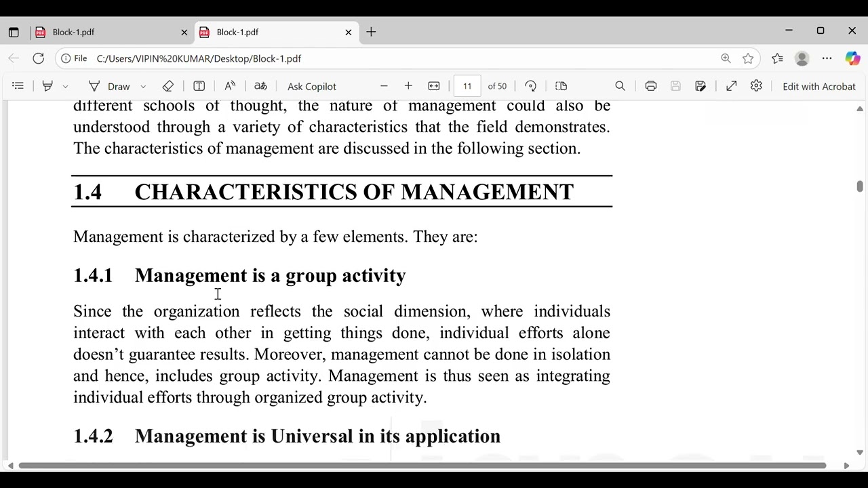Click horizontal scroll right arrow

(846, 466)
